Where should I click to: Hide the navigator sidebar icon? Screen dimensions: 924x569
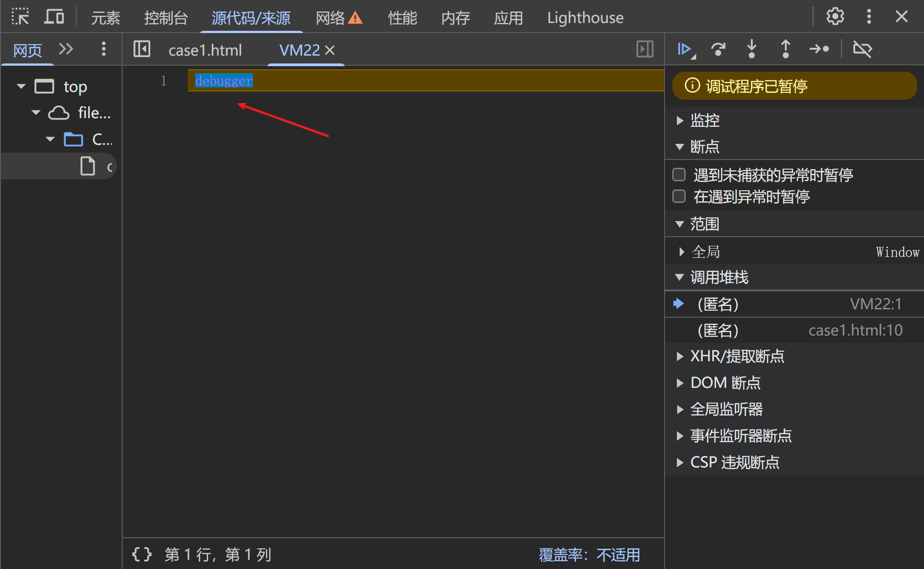[x=142, y=49]
